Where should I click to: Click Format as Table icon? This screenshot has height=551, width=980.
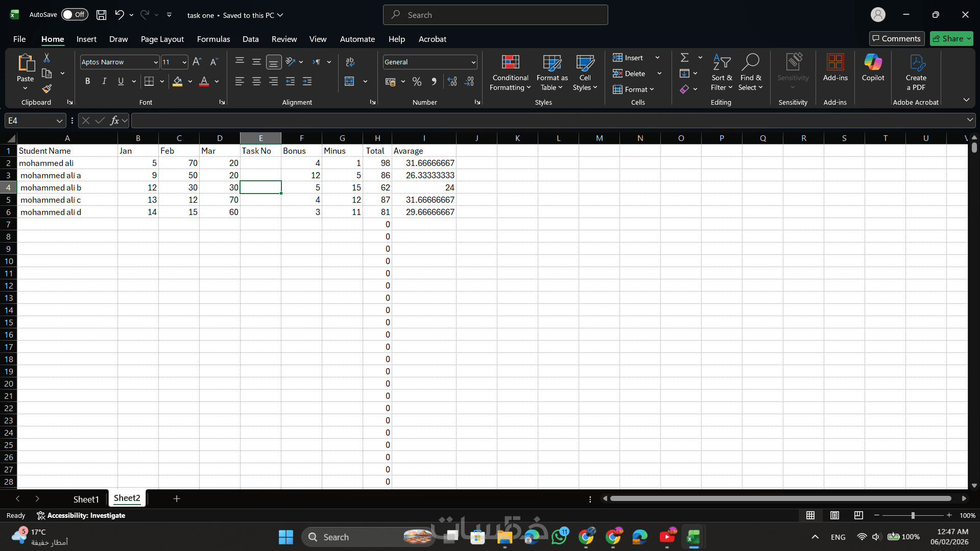(x=552, y=73)
